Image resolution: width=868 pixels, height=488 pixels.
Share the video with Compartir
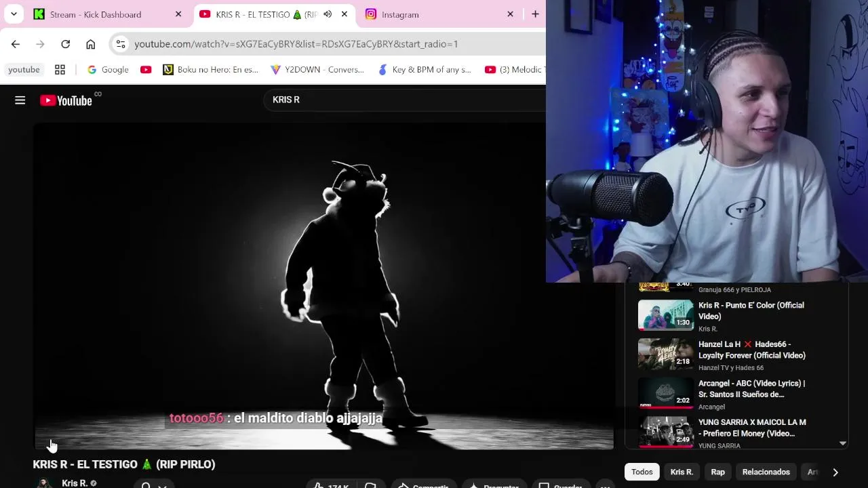pyautogui.click(x=423, y=485)
